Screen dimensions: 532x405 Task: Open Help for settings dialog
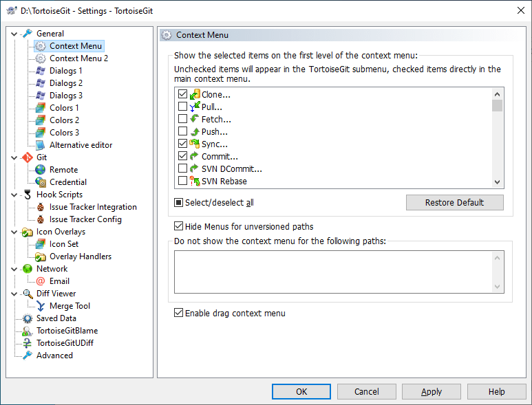click(x=496, y=391)
